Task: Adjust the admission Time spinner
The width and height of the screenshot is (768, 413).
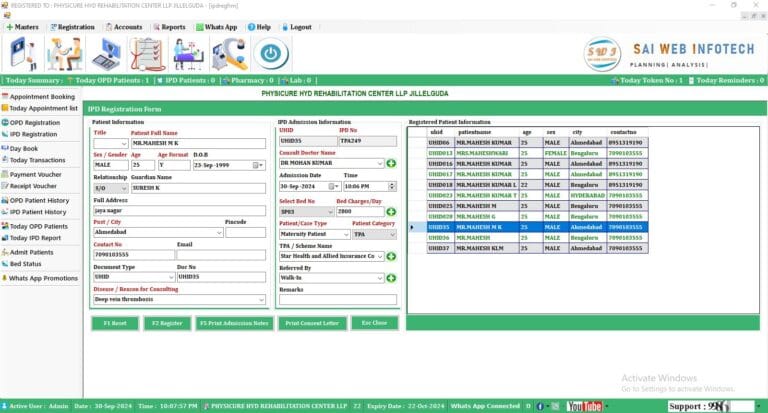Action: pyautogui.click(x=392, y=186)
